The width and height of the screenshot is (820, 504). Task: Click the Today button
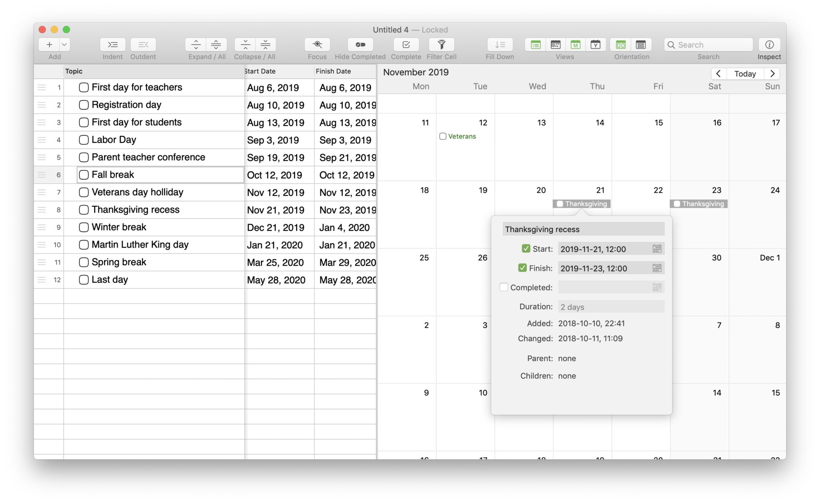745,74
